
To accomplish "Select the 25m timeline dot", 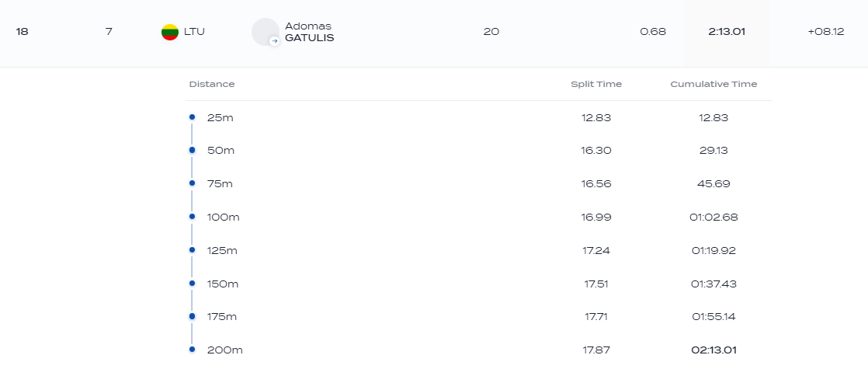I will click(x=192, y=117).
